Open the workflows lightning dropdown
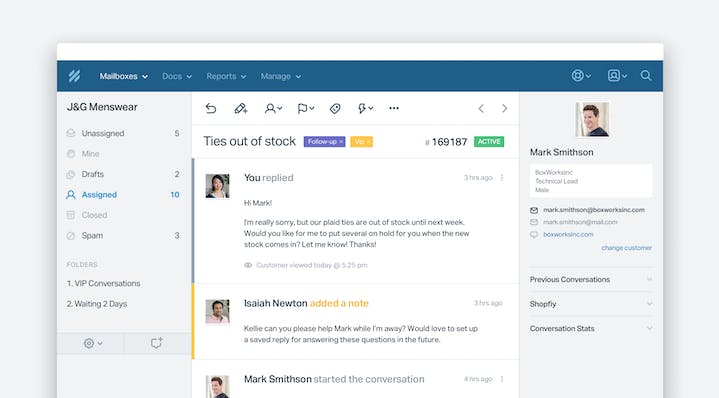This screenshot has height=398, width=719. [365, 108]
